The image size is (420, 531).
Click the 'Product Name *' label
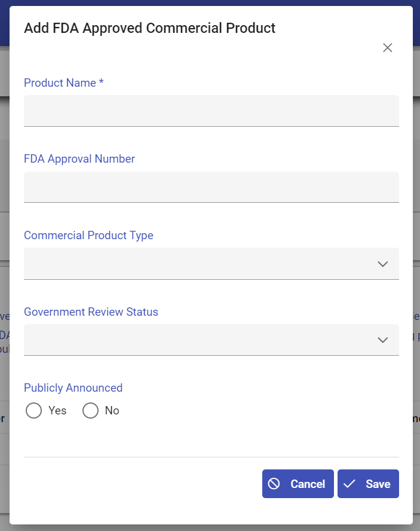[x=64, y=83]
